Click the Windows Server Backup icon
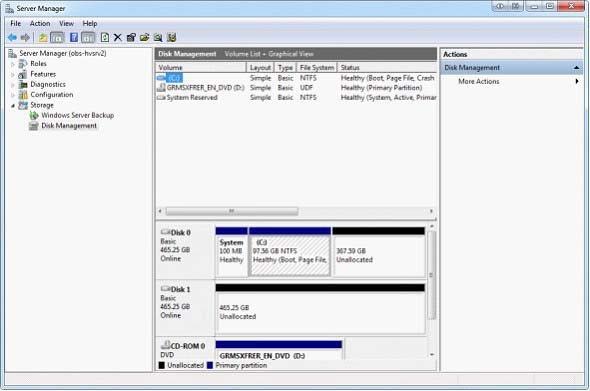 point(34,116)
